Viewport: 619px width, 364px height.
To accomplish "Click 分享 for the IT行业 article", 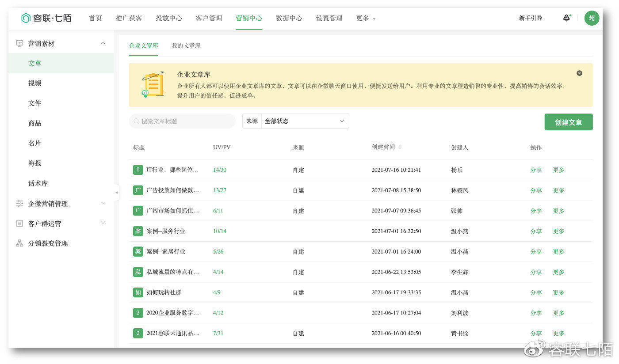I will pyautogui.click(x=536, y=170).
